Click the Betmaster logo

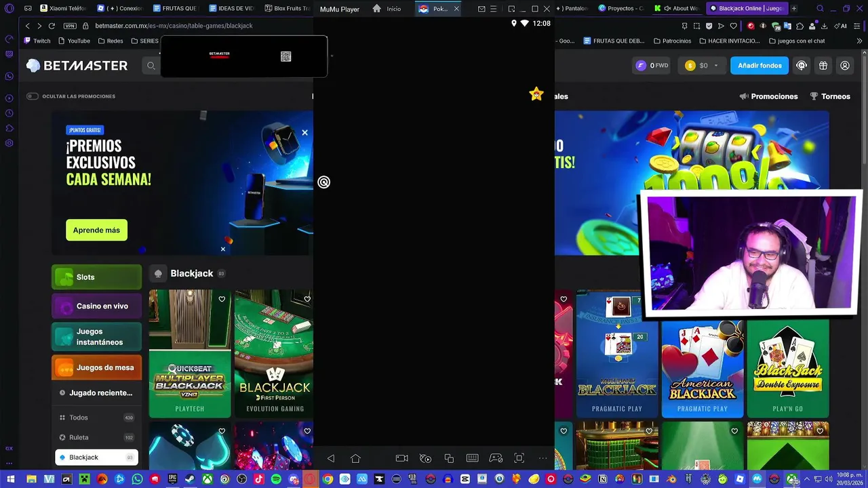(x=77, y=66)
